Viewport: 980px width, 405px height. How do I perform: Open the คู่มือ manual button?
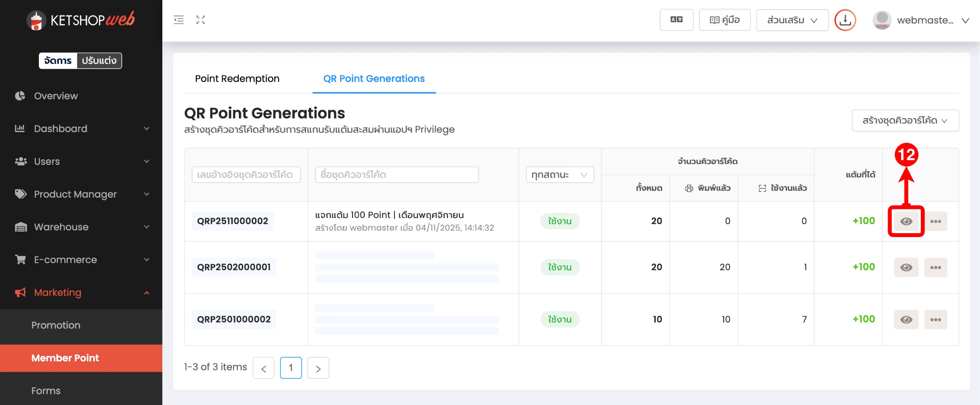coord(724,20)
